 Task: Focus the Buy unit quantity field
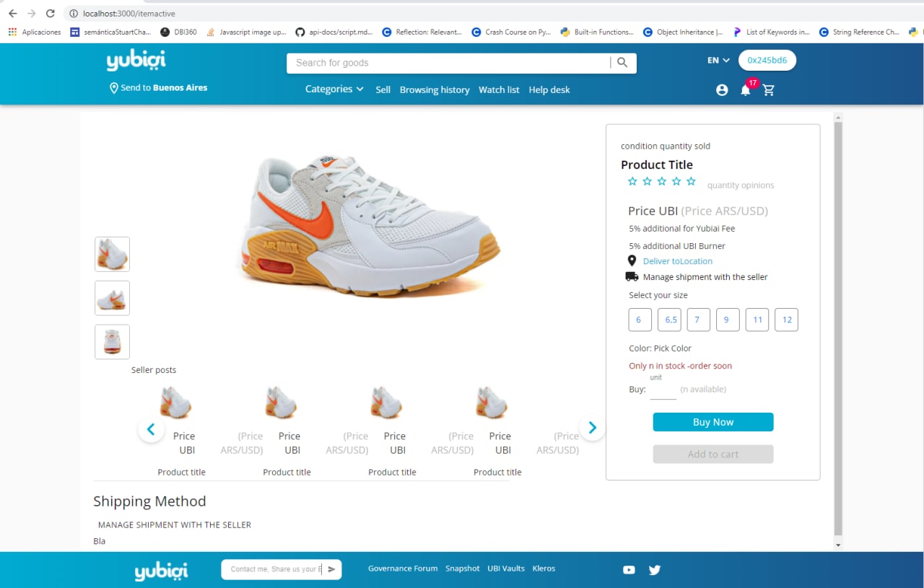pyautogui.click(x=663, y=390)
